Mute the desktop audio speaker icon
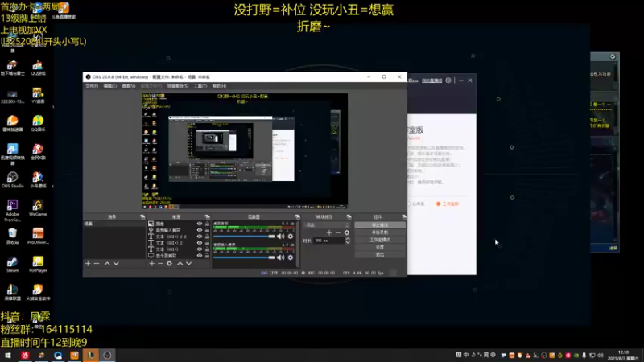This screenshot has height=362, width=644. 280,237
